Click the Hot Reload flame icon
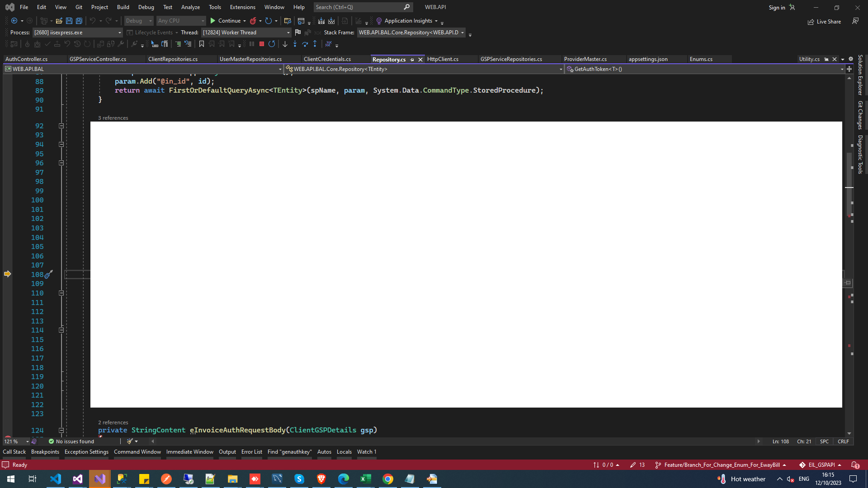Screen dimensions: 868x488 click(x=253, y=21)
